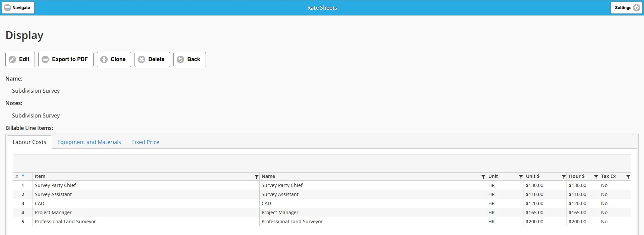Click the $120.00 Hour $ value
This screenshot has height=235, width=644.
[578, 203]
